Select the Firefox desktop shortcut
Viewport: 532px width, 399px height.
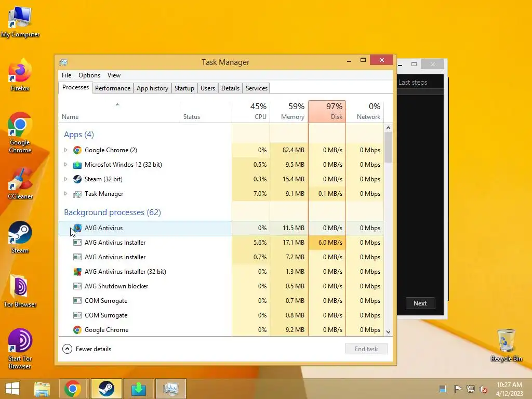coord(20,75)
